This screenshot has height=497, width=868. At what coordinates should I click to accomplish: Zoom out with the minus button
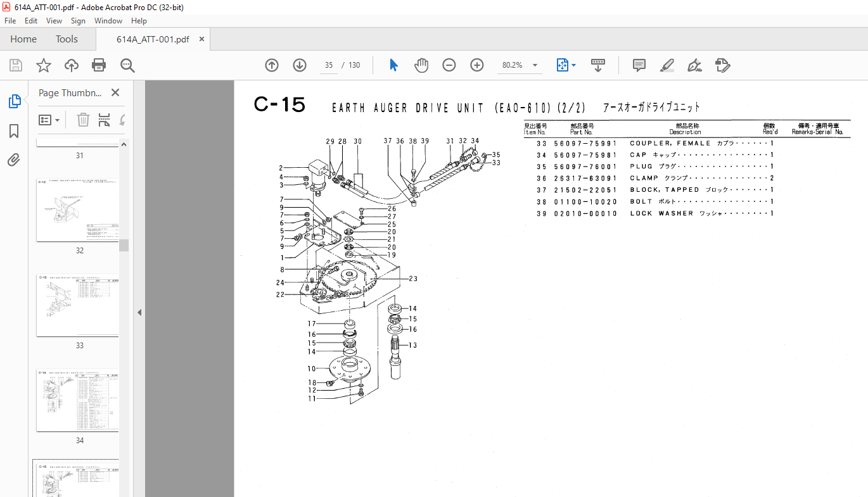pos(449,65)
